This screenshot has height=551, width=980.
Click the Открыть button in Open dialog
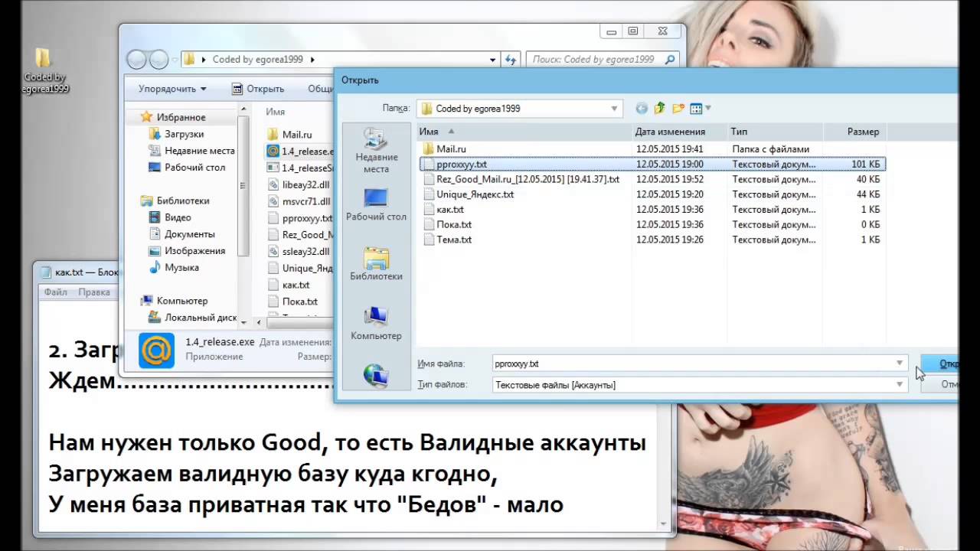pos(940,364)
